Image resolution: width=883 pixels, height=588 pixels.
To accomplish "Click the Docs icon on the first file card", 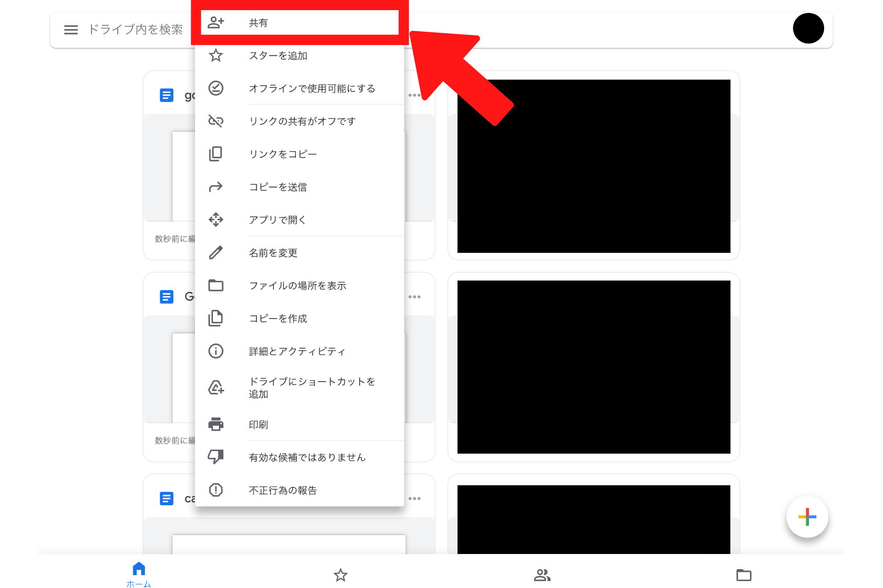I will tap(166, 95).
